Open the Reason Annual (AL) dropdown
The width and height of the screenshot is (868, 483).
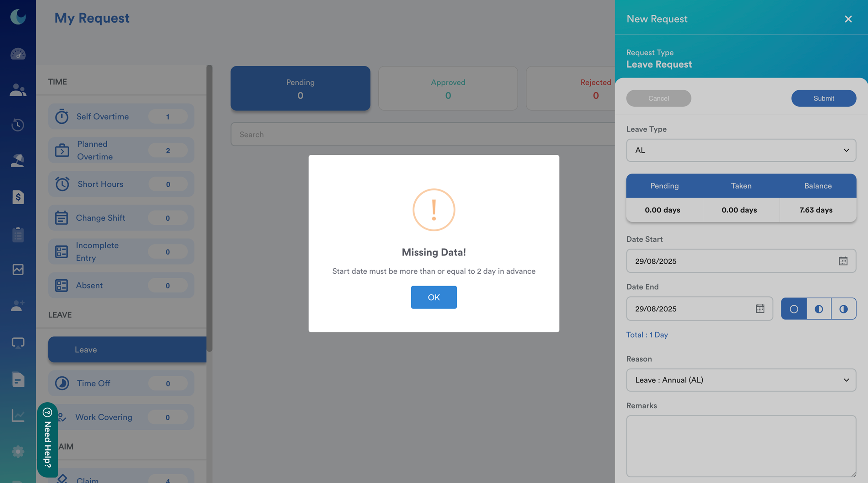pyautogui.click(x=741, y=380)
